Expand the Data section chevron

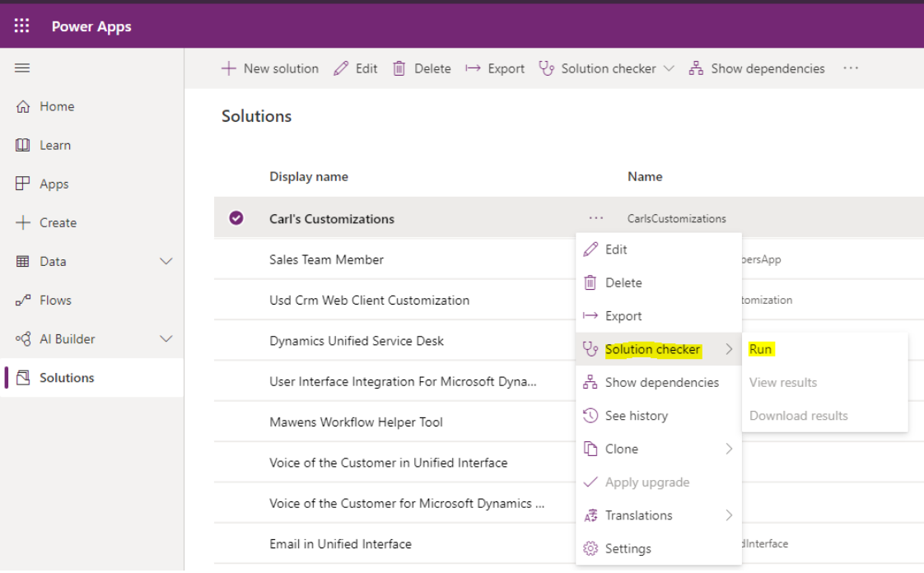coord(166,261)
